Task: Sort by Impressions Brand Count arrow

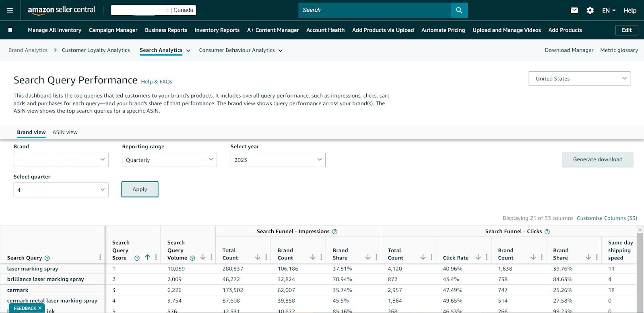Action: pos(313,257)
